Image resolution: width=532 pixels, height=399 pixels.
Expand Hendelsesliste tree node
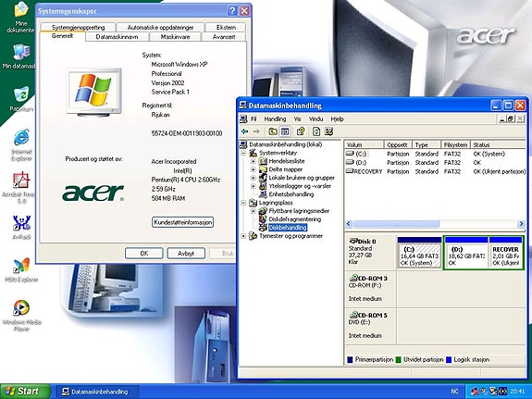point(254,161)
